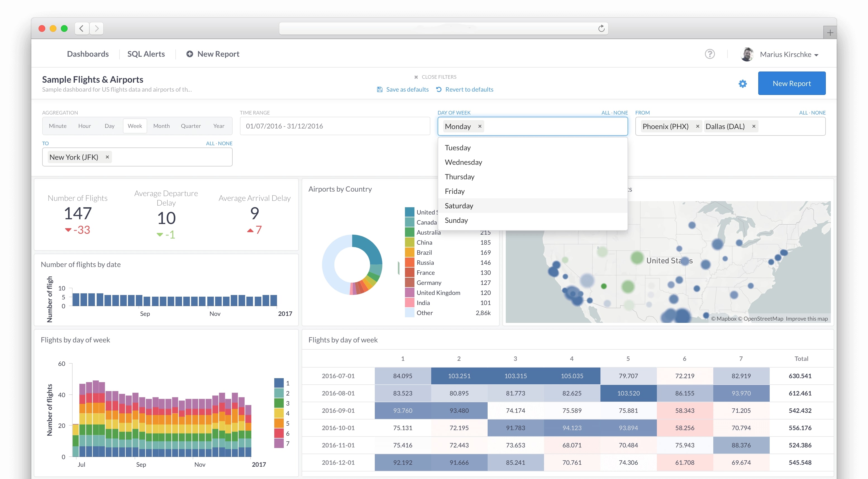Screen dimensions: 868x479
Task: Remove New York (JFK) destination tag
Action: [x=107, y=157]
